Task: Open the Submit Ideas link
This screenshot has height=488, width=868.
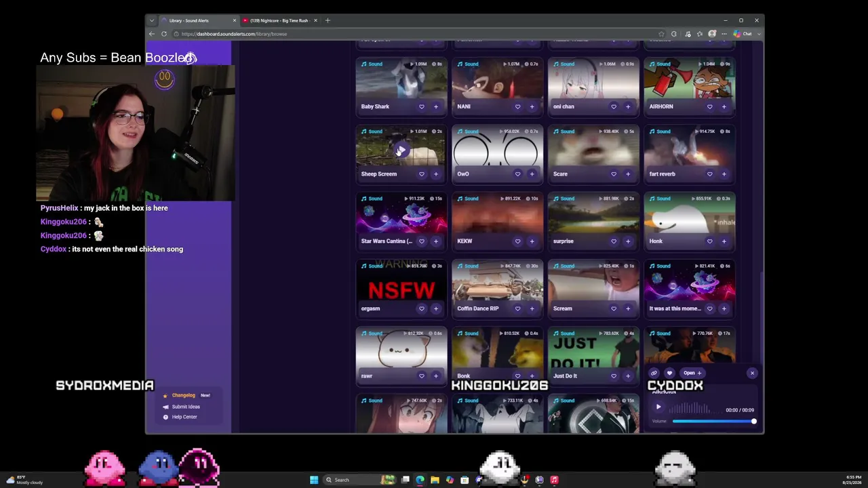Action: pos(186,407)
